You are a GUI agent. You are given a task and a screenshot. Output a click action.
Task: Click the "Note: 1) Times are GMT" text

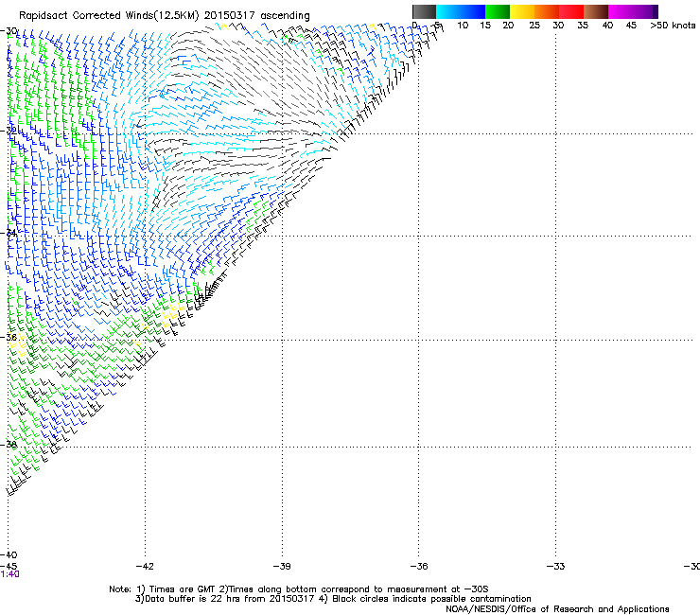coord(163,589)
